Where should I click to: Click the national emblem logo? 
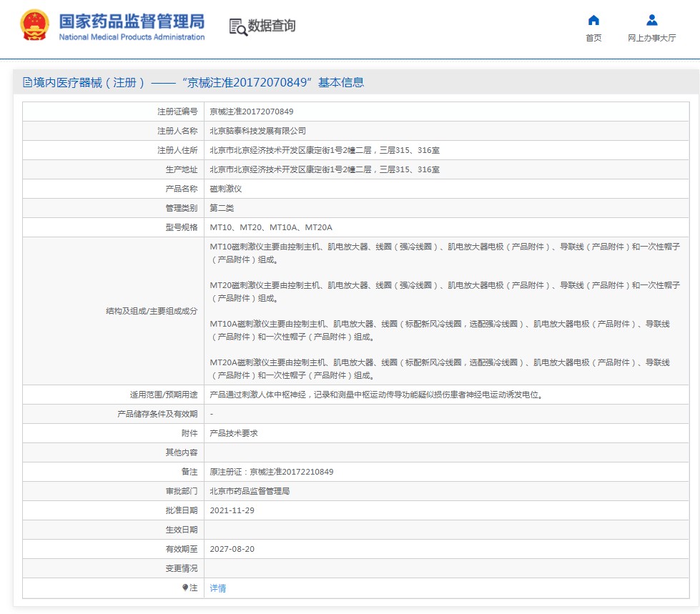[x=34, y=25]
